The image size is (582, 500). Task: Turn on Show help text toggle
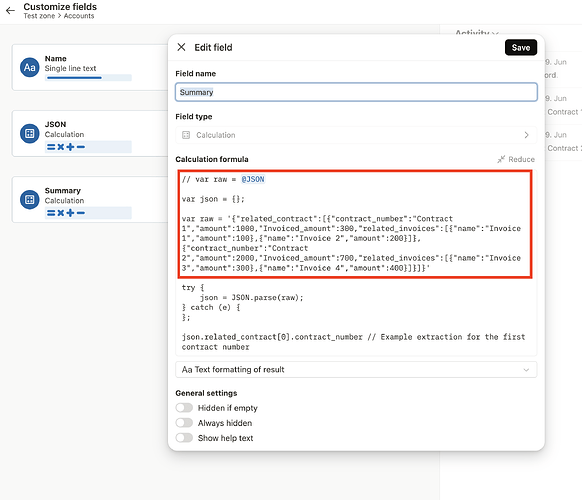(x=184, y=438)
